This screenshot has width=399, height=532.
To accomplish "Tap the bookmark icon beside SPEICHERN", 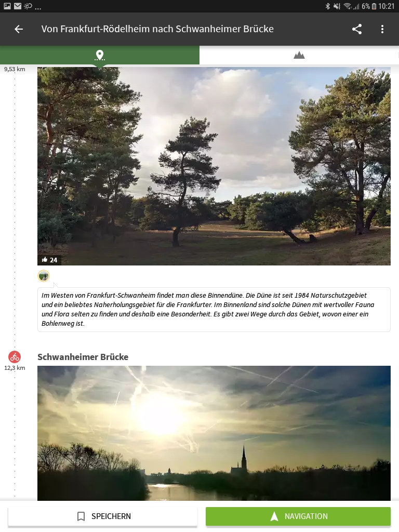I will click(x=81, y=516).
